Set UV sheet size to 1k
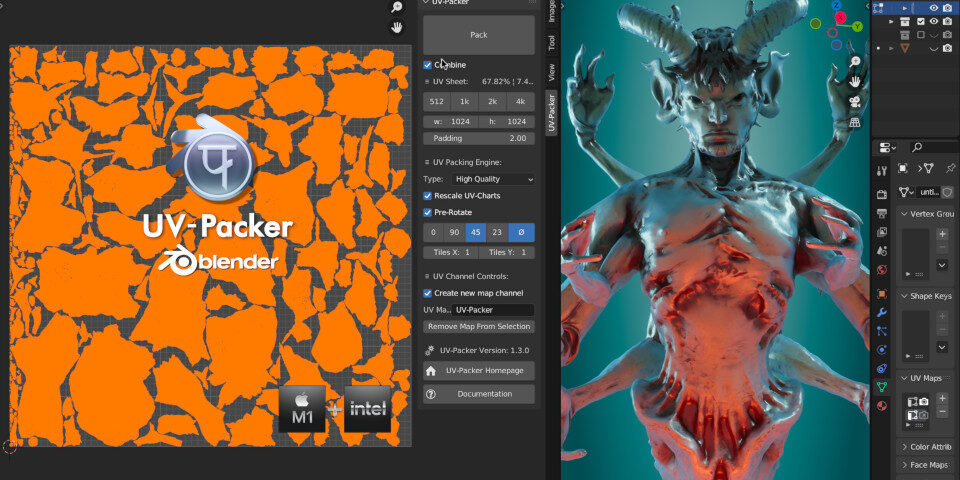The height and width of the screenshot is (480, 960). pyautogui.click(x=465, y=102)
